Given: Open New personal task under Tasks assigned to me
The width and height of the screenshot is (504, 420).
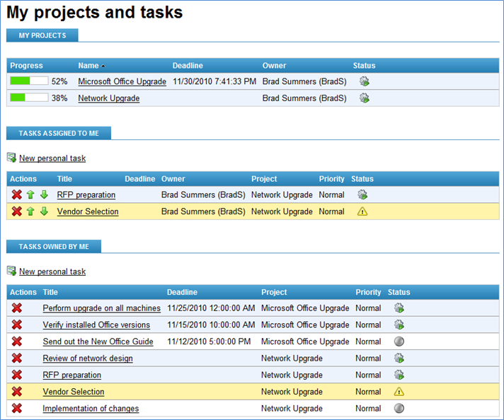Looking at the screenshot, I should click(52, 158).
